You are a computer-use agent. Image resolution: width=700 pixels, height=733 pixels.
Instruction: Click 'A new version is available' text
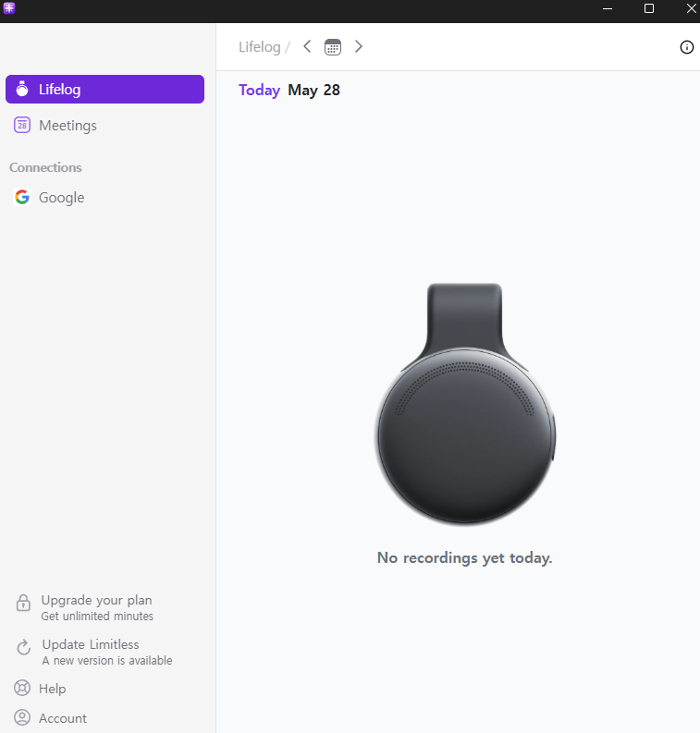[x=107, y=661]
